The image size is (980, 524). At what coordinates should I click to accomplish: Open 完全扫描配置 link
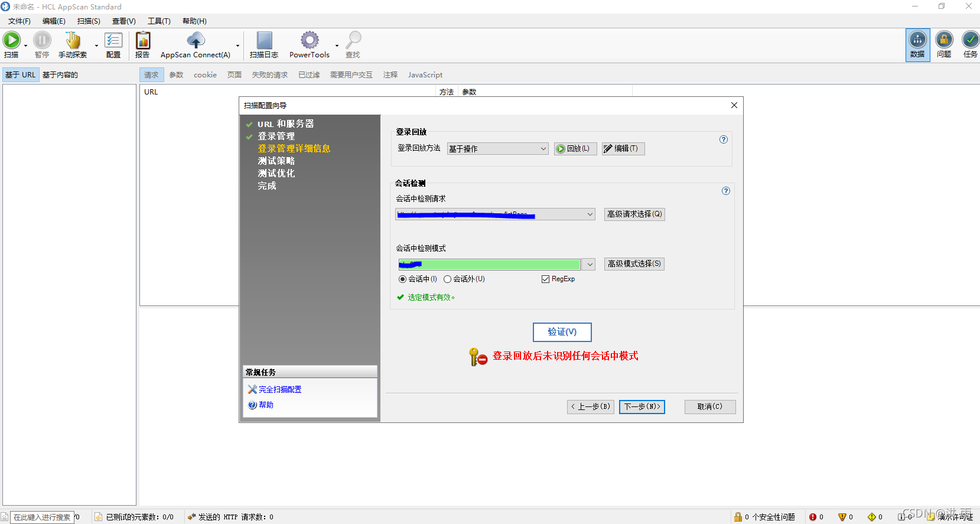coord(280,390)
